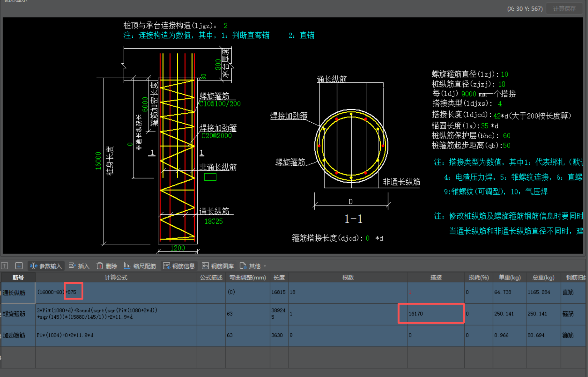Edit spiral stirrup diameter value 10
The width and height of the screenshot is (588, 377).
[x=505, y=74]
